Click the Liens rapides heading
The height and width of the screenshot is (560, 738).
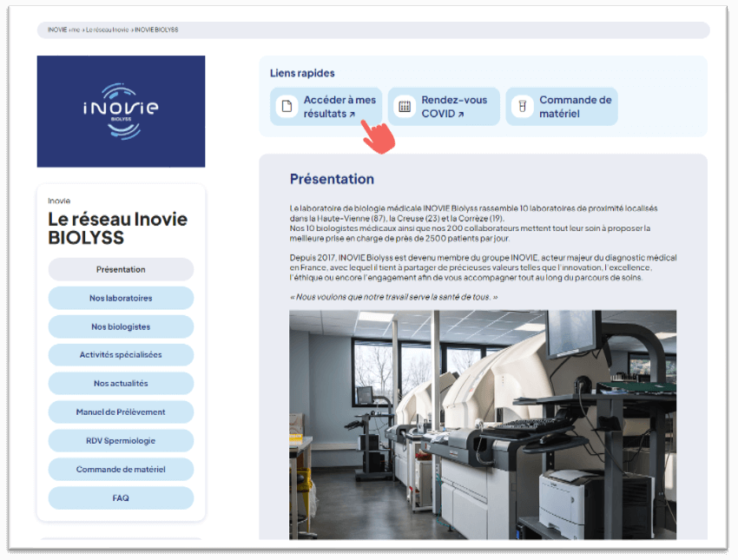click(302, 73)
